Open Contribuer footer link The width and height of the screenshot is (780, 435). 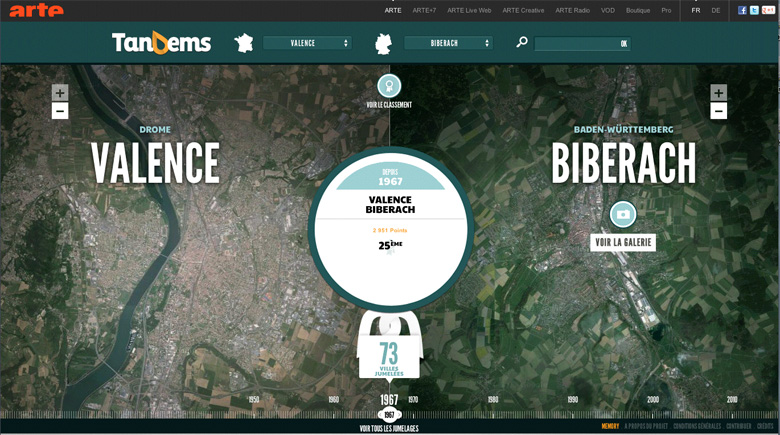click(x=739, y=426)
